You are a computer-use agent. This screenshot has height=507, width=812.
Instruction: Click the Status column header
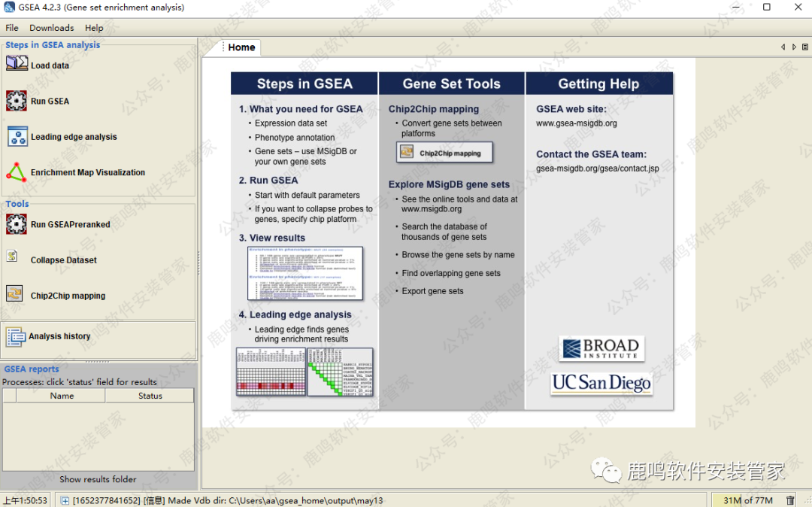pos(150,396)
